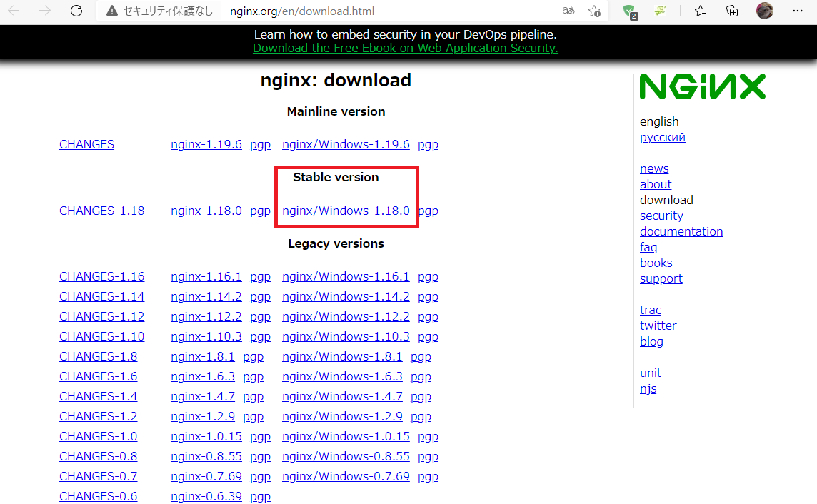Open the about page link
This screenshot has height=504, width=817.
pos(656,184)
